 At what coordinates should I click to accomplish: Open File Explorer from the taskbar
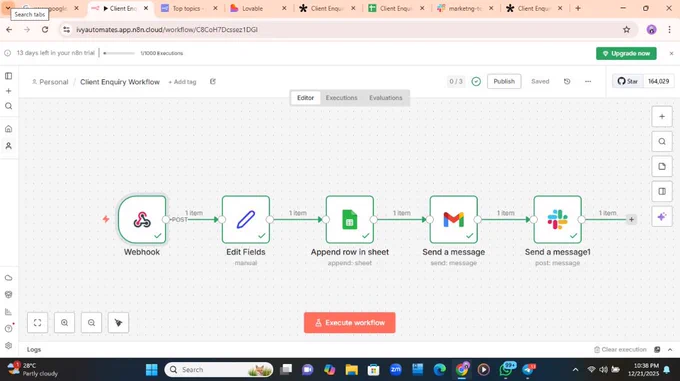pyautogui.click(x=351, y=370)
